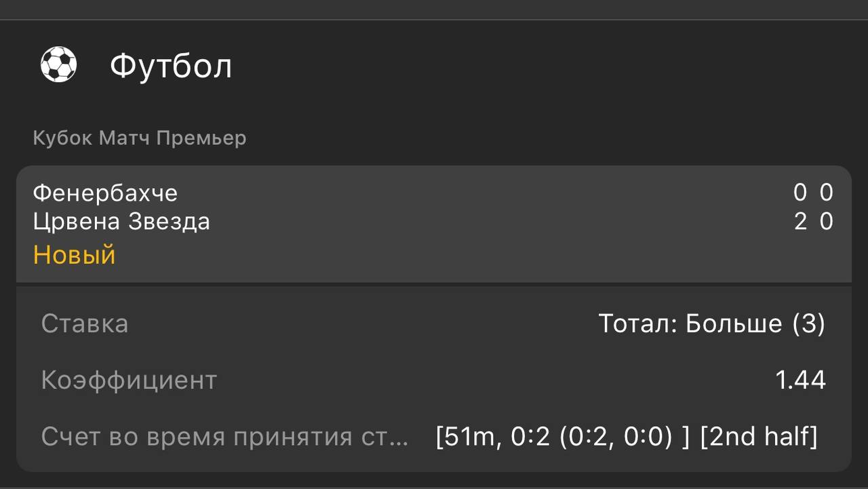Open the Црвена Звезда team name

[121, 222]
